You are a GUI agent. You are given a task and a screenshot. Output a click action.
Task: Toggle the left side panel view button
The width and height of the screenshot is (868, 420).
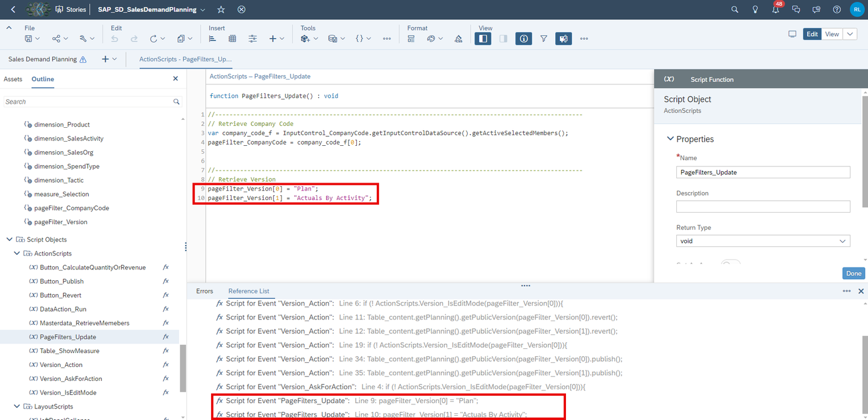(483, 39)
